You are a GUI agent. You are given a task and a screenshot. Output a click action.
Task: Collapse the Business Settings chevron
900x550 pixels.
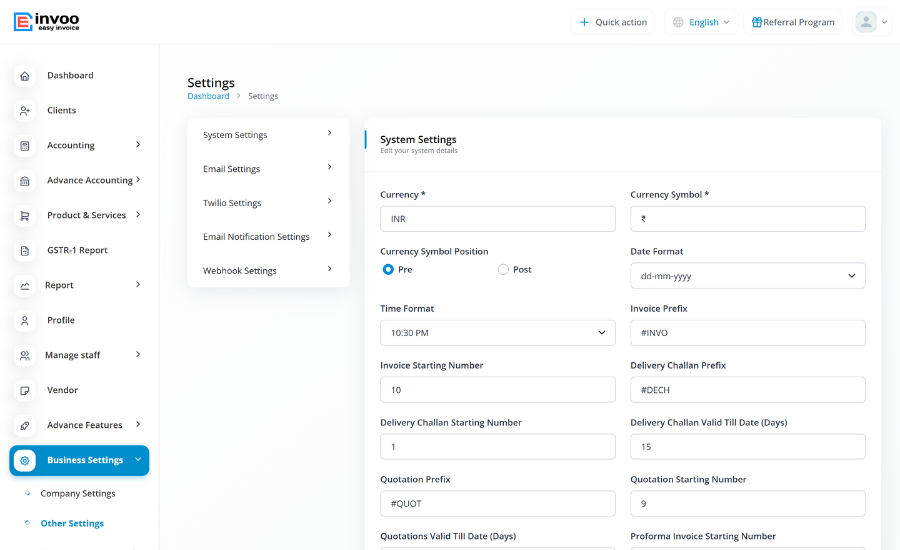(138, 459)
